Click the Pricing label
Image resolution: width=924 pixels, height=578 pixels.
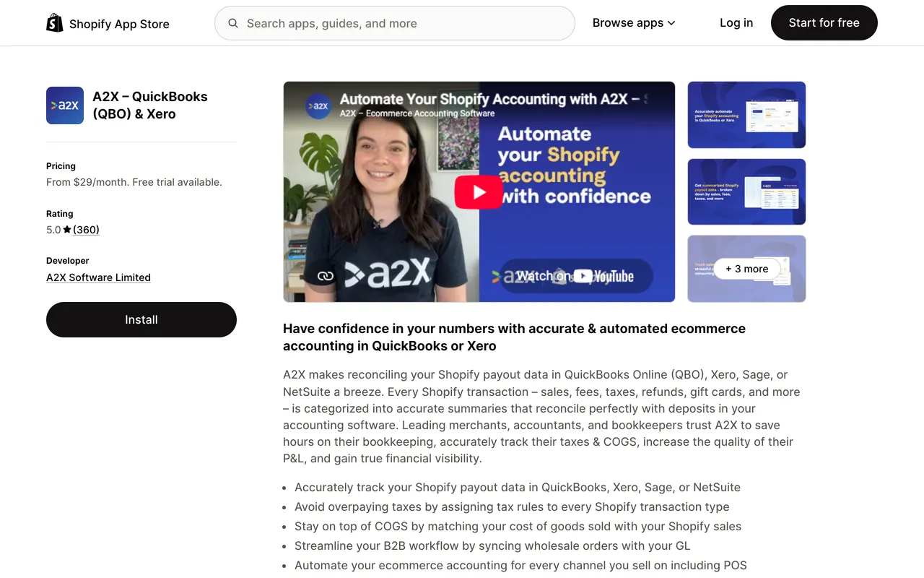(x=61, y=166)
